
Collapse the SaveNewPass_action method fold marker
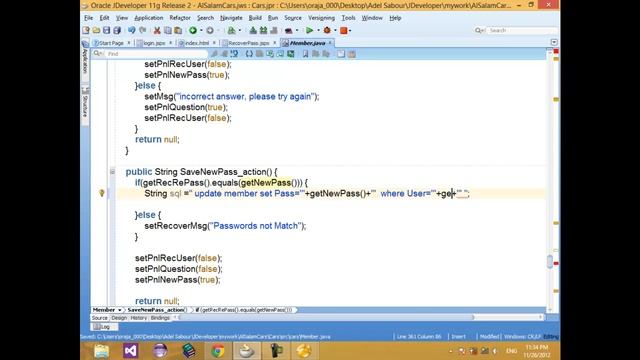[112, 172]
